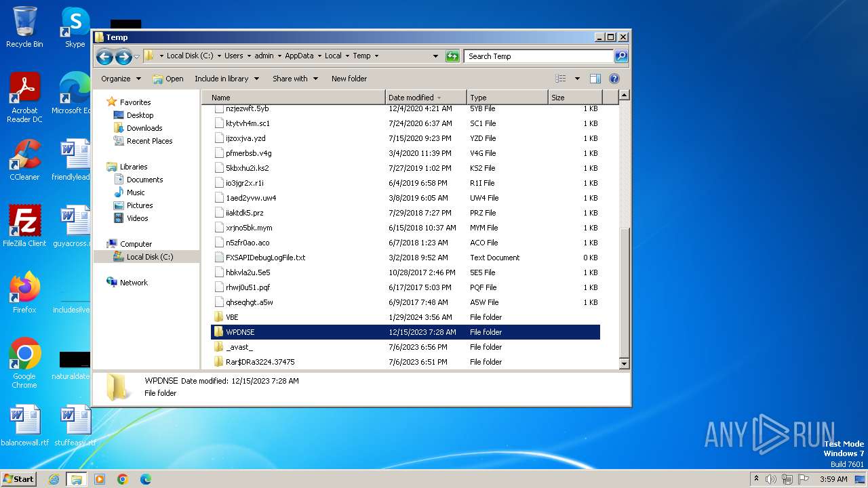The width and height of the screenshot is (868, 488).
Task: Open stuffeasy.rtf desktop document
Action: tap(75, 426)
